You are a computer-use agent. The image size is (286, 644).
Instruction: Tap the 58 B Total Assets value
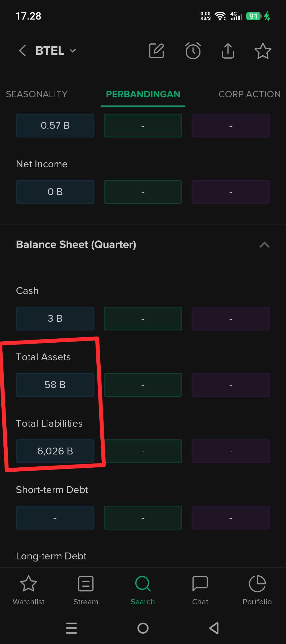pos(55,385)
